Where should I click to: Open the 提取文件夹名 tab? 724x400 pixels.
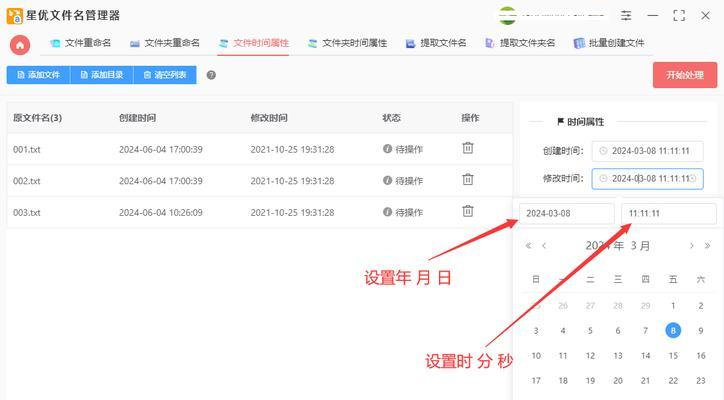click(x=520, y=43)
